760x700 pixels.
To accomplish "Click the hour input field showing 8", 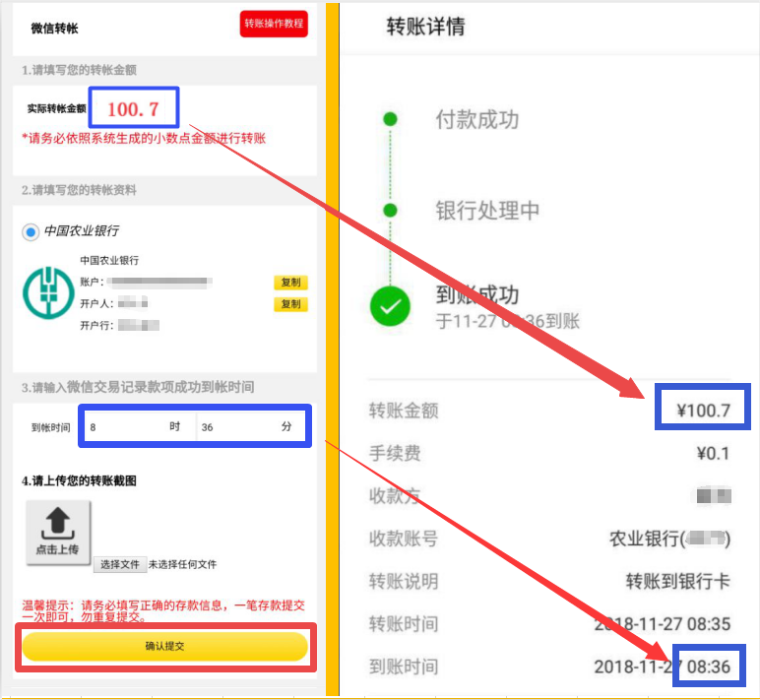I will point(123,427).
